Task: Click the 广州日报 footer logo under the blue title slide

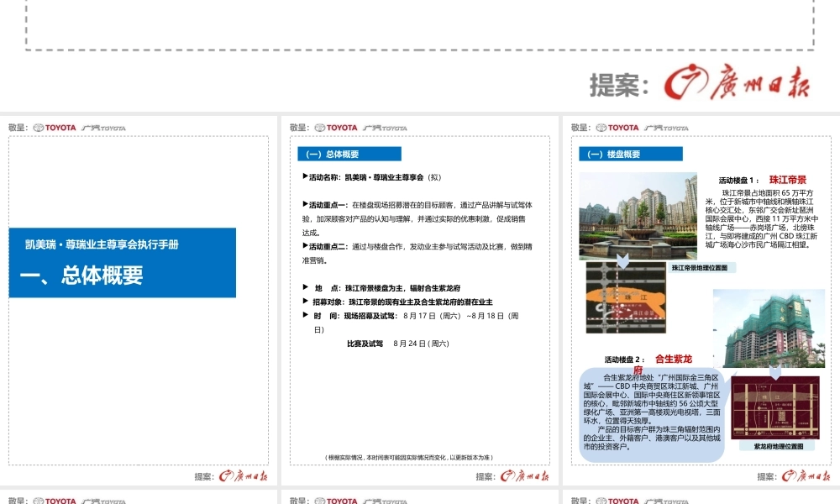Action: pos(244,475)
